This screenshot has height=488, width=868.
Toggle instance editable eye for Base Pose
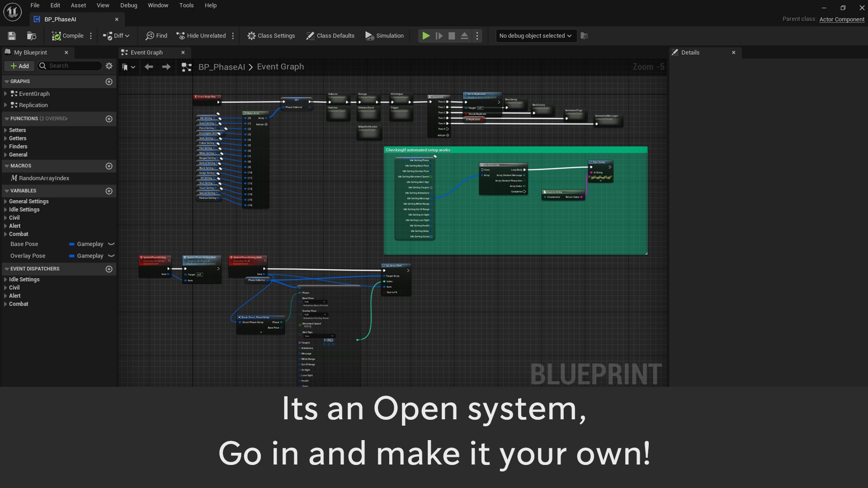(111, 244)
